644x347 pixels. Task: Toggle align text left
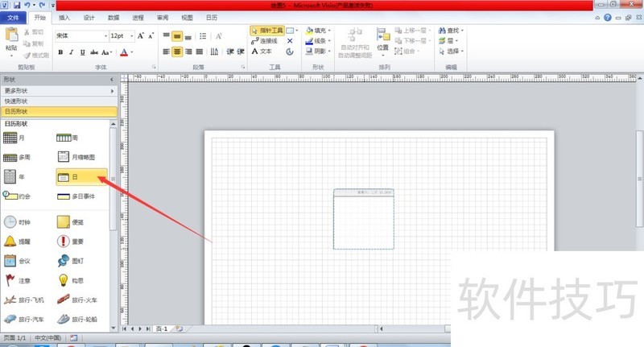(x=166, y=52)
